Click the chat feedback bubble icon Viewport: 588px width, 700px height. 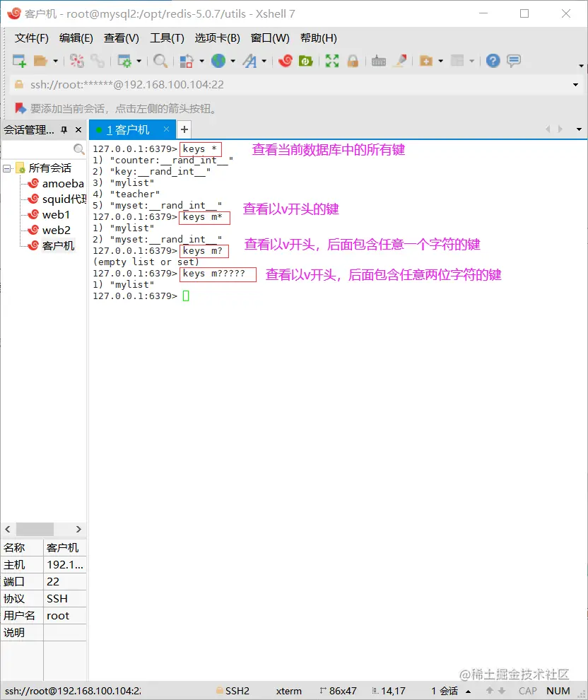tap(514, 61)
